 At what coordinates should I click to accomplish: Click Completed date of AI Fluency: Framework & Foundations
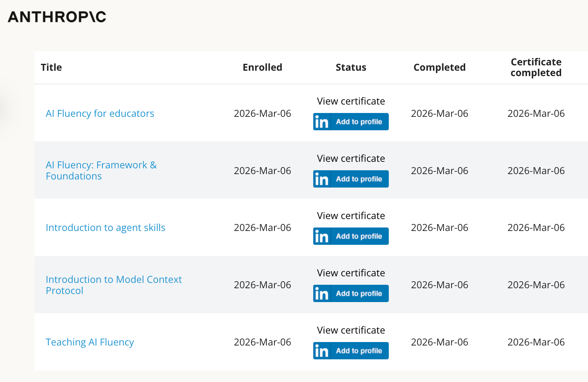click(439, 171)
